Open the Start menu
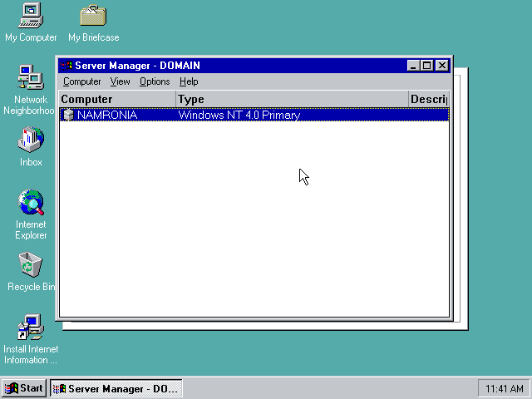The width and height of the screenshot is (532, 399). tap(24, 388)
